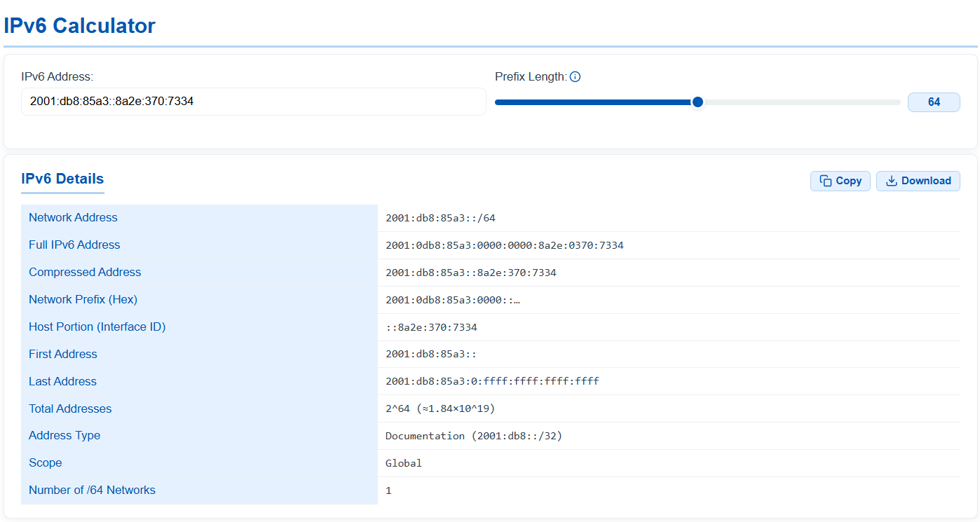Select compressed value 2001:db8:85a3::8a2e:370:7334 in table
The image size is (980, 522).
(471, 273)
